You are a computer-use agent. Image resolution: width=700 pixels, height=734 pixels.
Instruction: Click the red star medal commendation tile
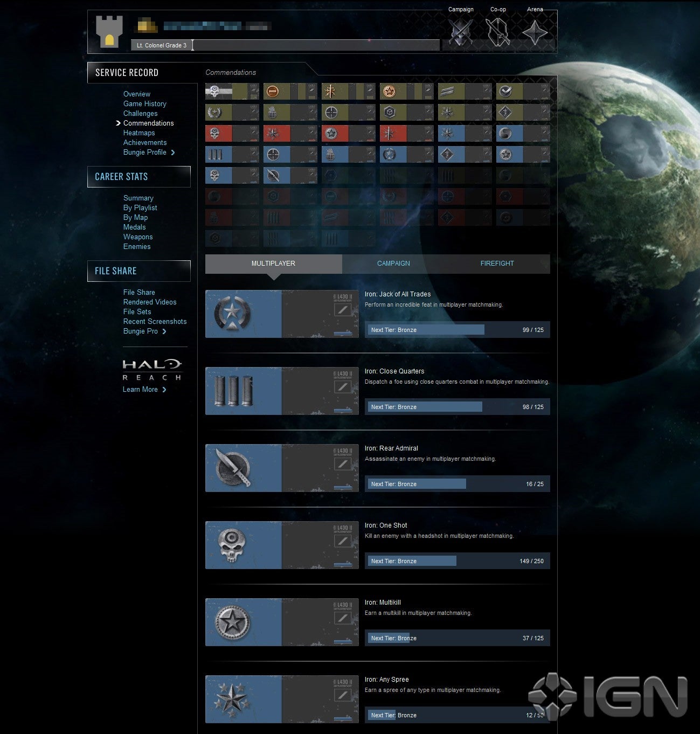[349, 134]
